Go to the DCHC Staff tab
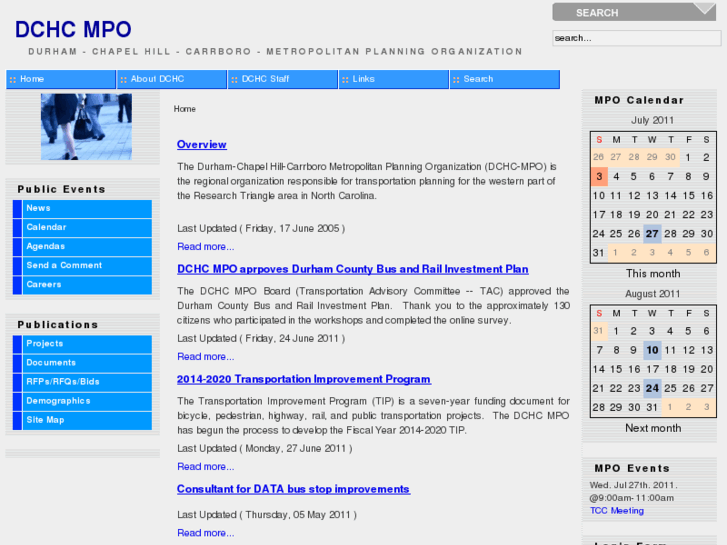 (x=282, y=79)
